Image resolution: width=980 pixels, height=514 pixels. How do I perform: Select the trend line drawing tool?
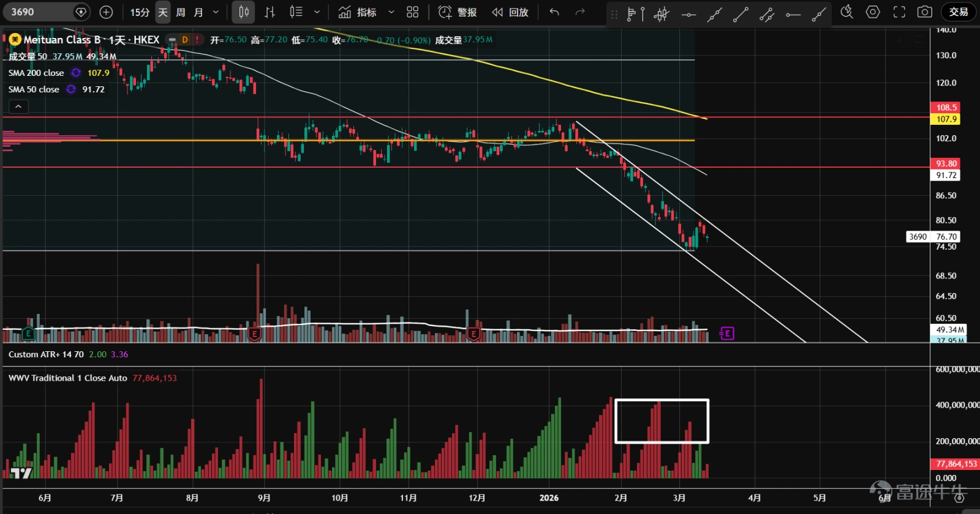[x=741, y=13]
